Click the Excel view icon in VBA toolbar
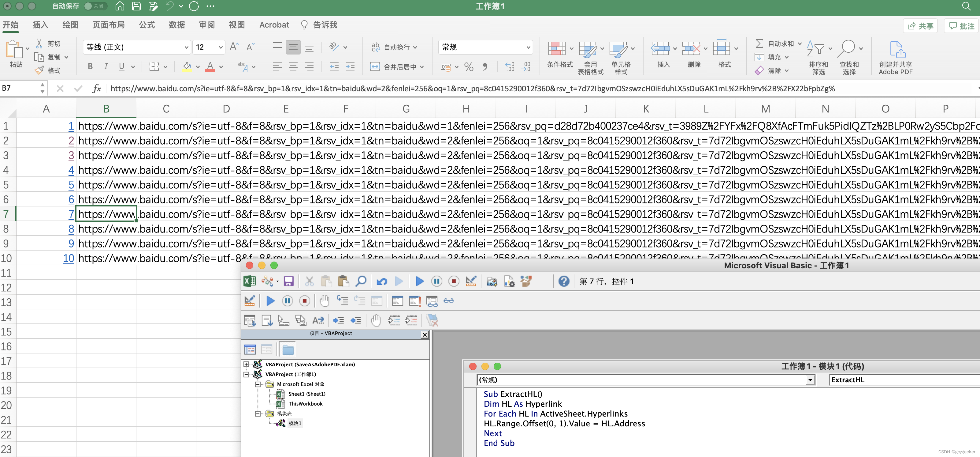Screen dimensions: 980x457 [x=250, y=281]
